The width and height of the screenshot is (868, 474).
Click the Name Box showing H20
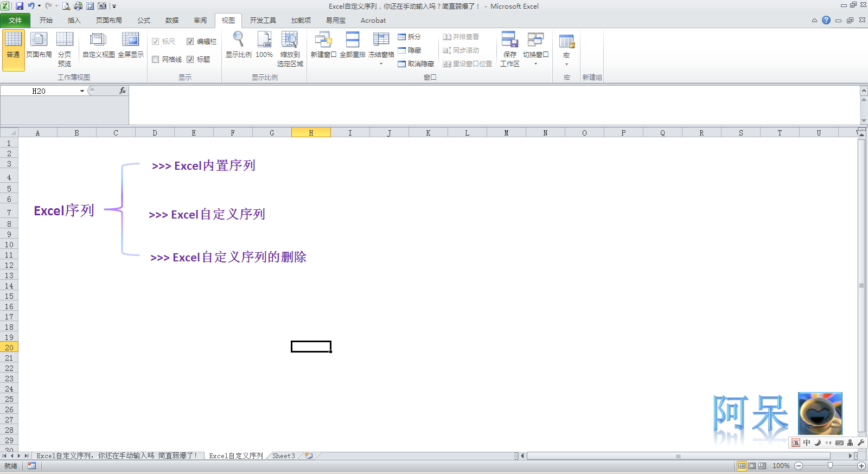click(x=39, y=91)
